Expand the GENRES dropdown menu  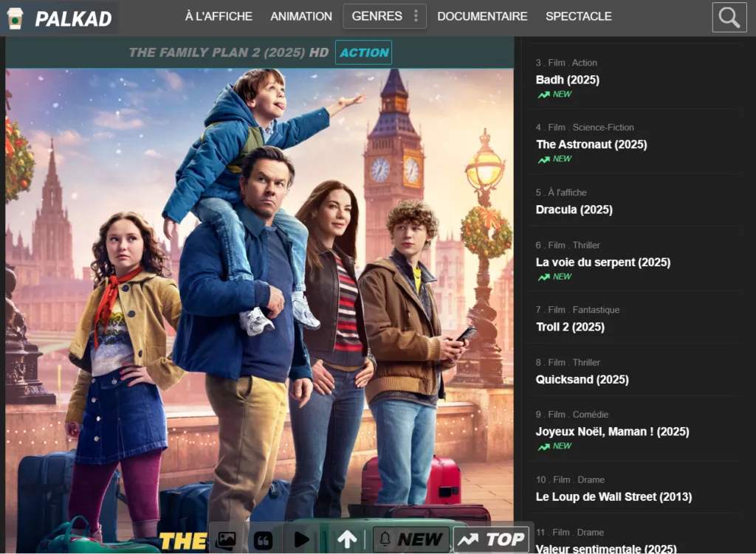(377, 16)
